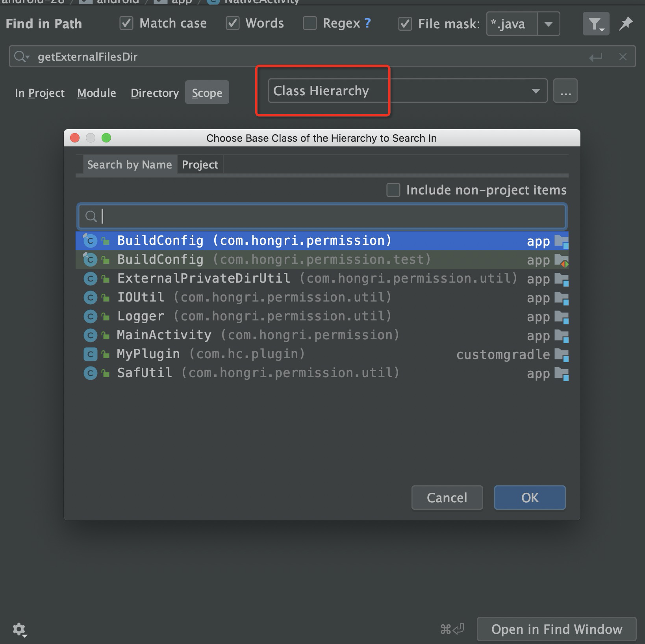Open the filter options funnel icon
The width and height of the screenshot is (645, 644).
click(x=596, y=24)
